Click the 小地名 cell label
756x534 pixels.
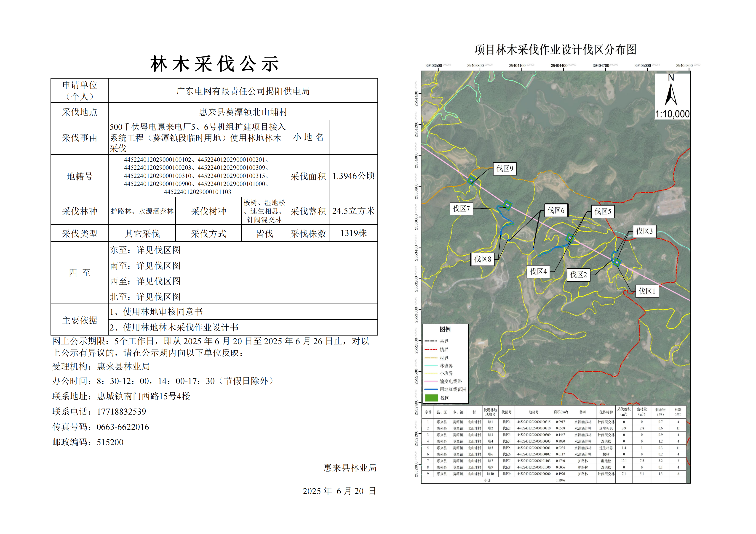[x=308, y=137]
